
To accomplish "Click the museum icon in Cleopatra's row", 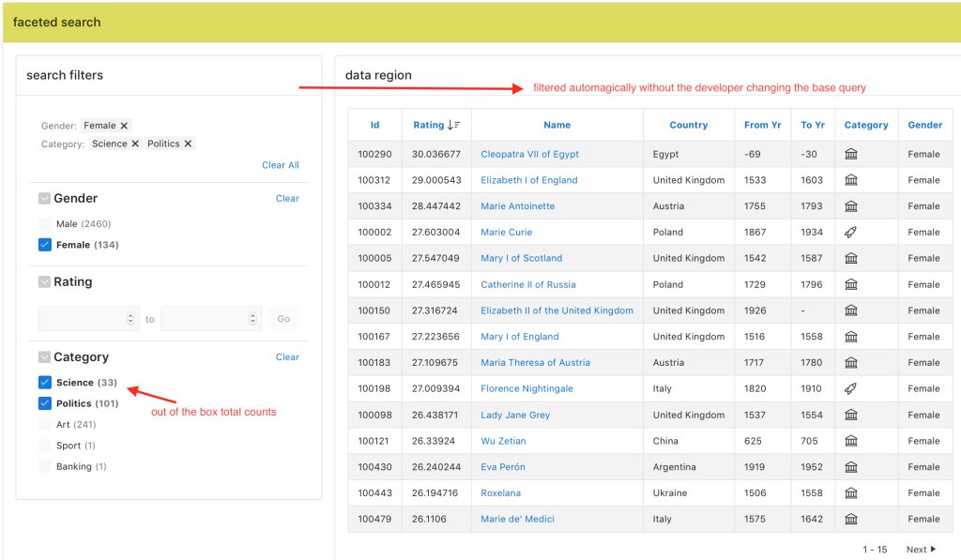I will (x=850, y=154).
